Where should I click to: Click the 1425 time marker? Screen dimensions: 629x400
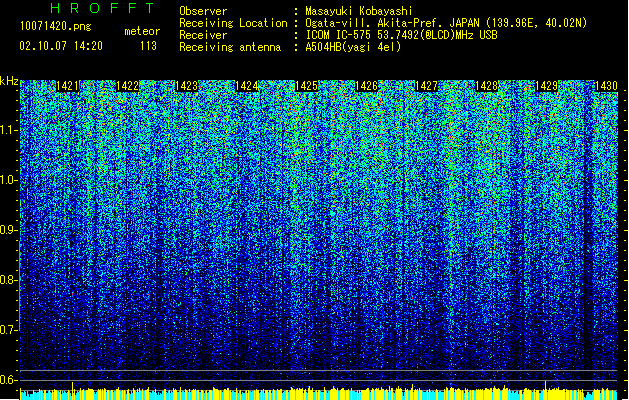tap(306, 86)
